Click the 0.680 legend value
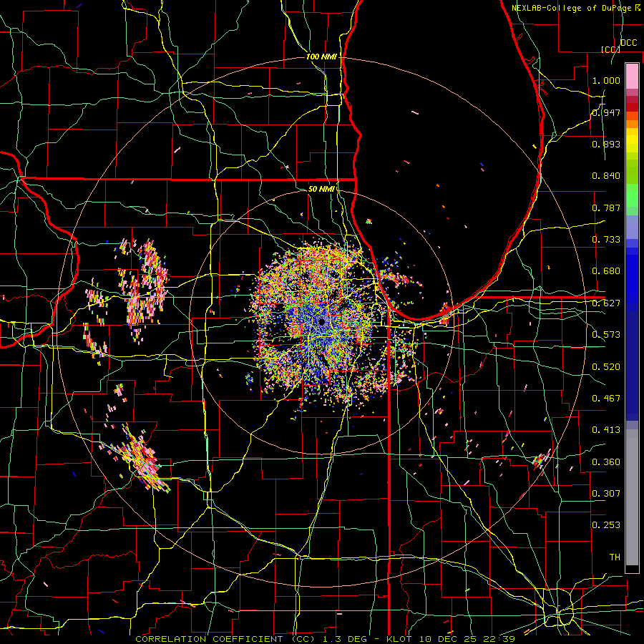Viewport: 644px width, 644px height. 606,271
